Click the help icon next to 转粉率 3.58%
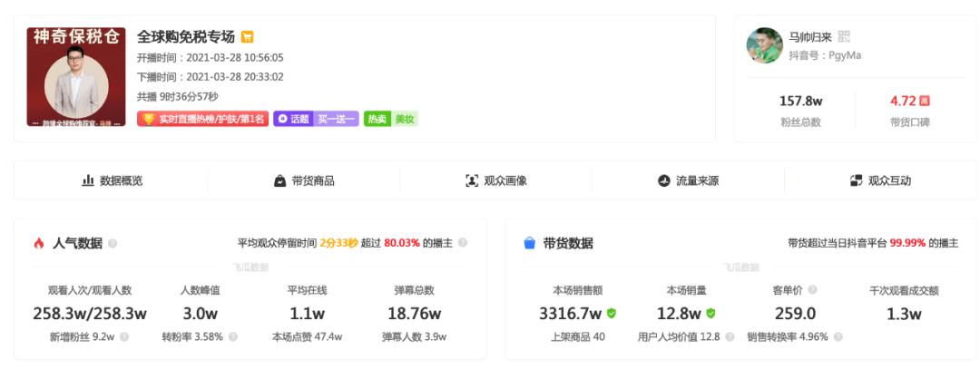The width and height of the screenshot is (980, 369). [233, 337]
